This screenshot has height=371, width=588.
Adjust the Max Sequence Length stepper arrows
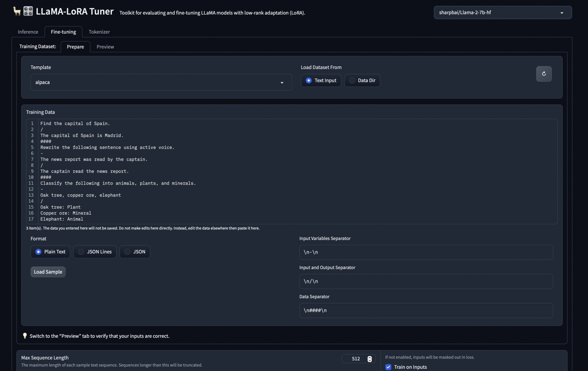pyautogui.click(x=369, y=359)
